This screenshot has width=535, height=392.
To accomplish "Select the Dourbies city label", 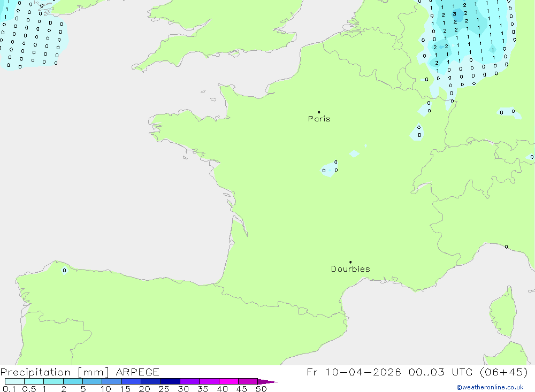I will 350,269.
